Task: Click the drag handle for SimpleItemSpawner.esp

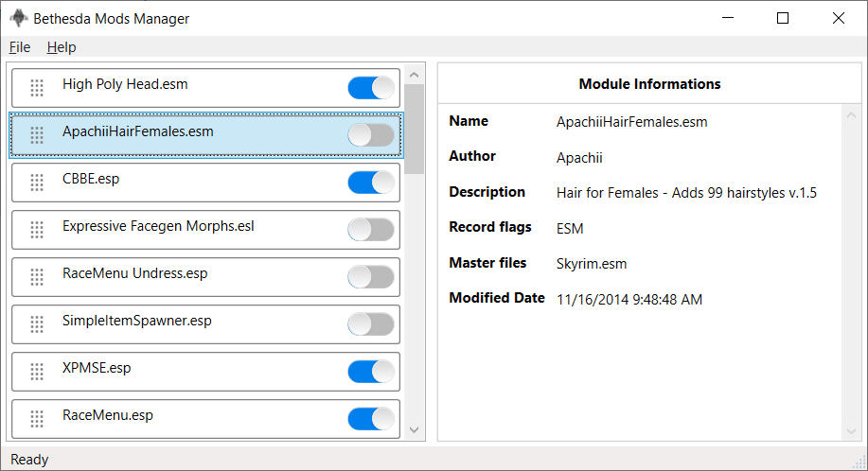Action: (x=37, y=324)
